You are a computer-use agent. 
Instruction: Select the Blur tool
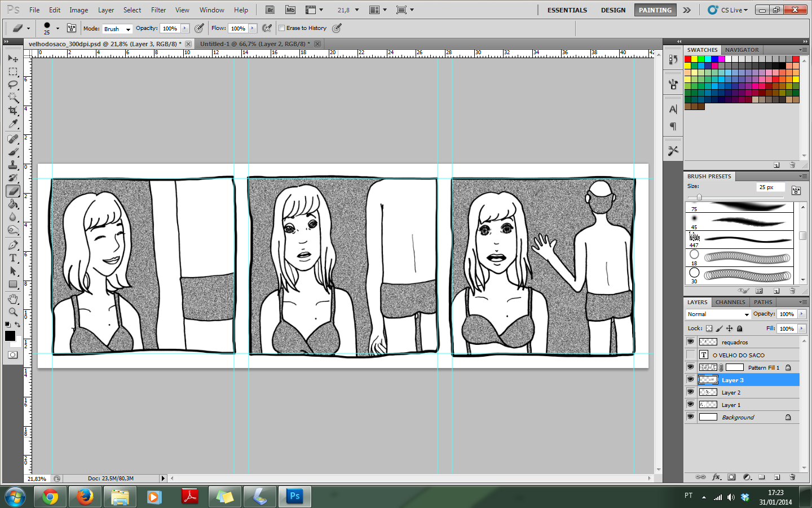pyautogui.click(x=13, y=217)
